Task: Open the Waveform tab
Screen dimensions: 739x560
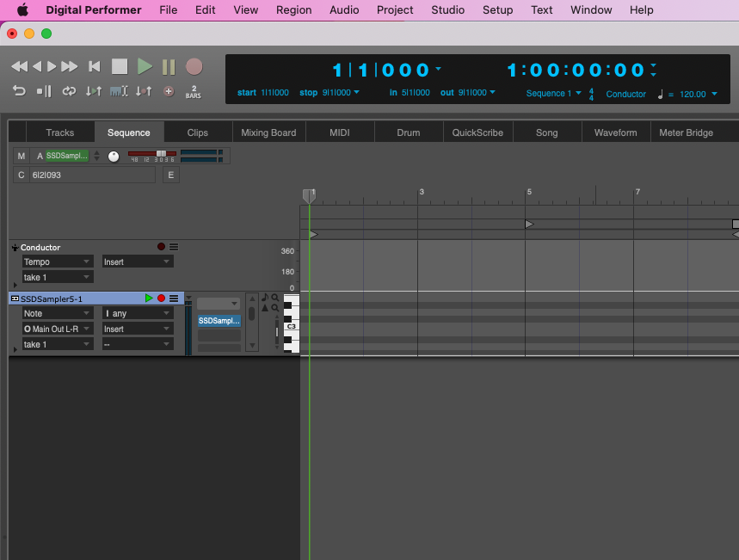Action: [615, 132]
